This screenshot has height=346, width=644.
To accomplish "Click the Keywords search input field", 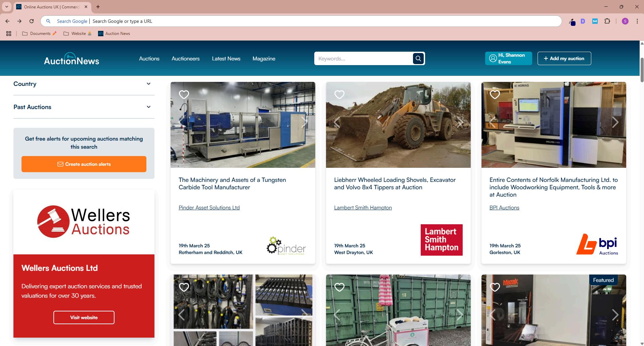I will (363, 58).
